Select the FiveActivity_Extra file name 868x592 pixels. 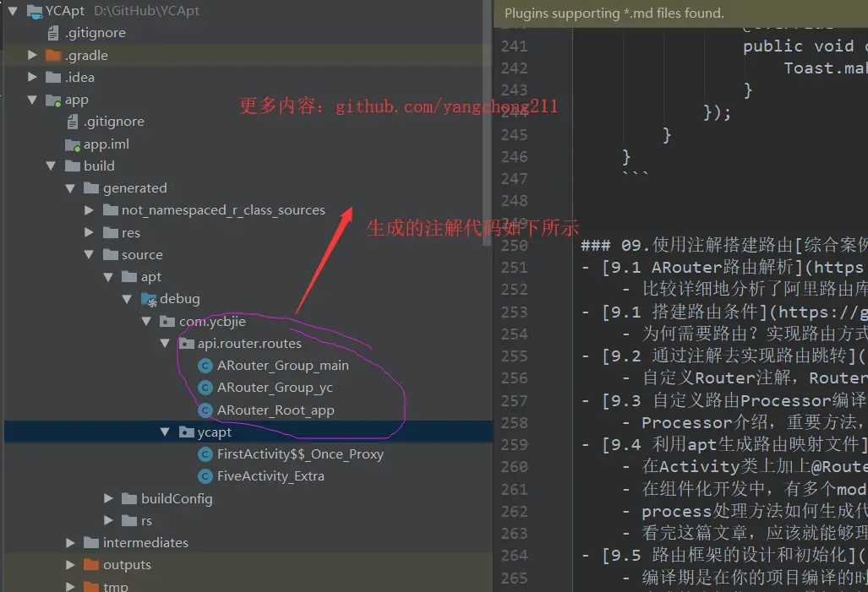pyautogui.click(x=270, y=476)
